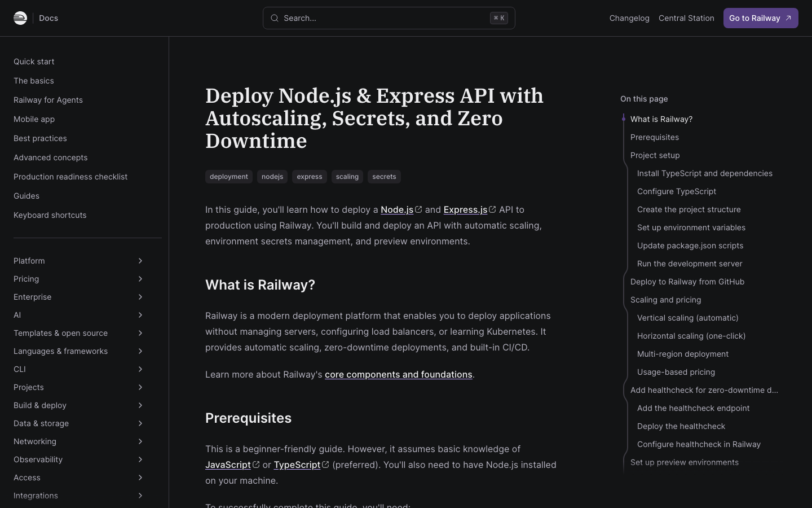The height and width of the screenshot is (508, 812).
Task: Click the external link icon after Node.js
Action: (418, 209)
